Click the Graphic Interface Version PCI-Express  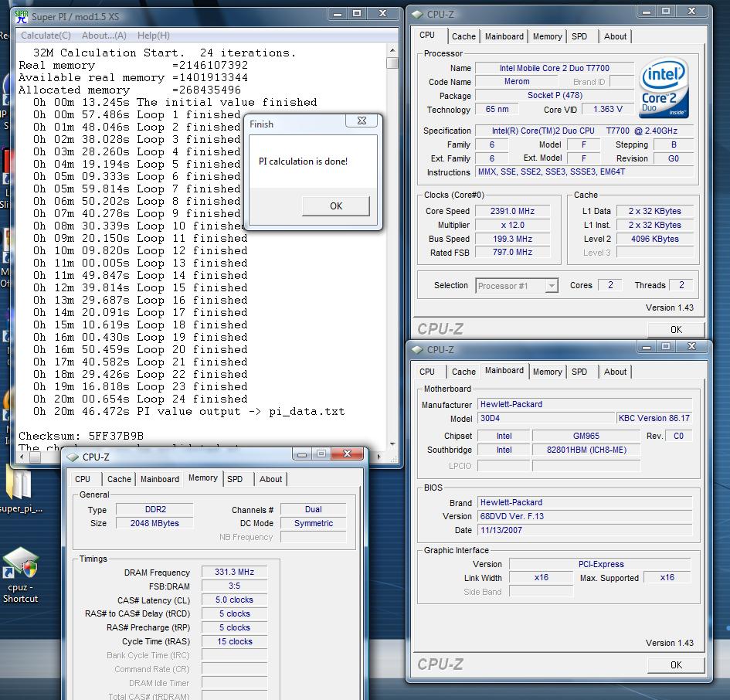click(x=600, y=564)
